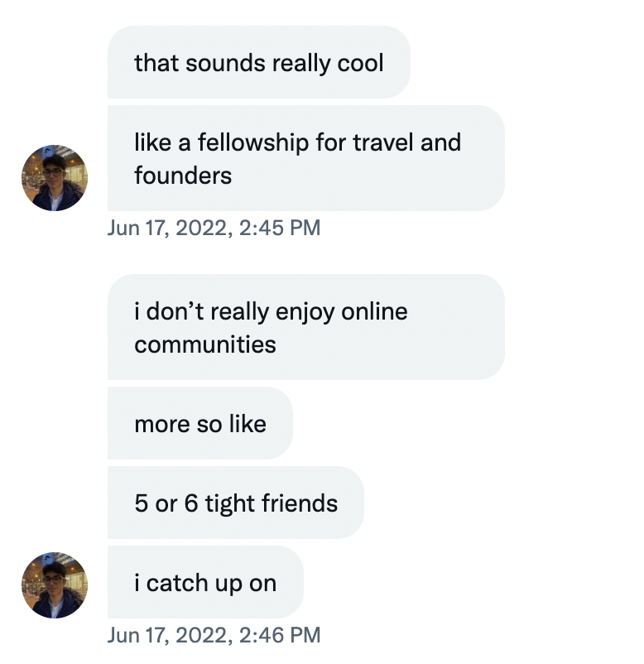Image resolution: width=644 pixels, height=664 pixels.
Task: Open the profile photo next to "i catch up on"
Action: click(x=55, y=585)
